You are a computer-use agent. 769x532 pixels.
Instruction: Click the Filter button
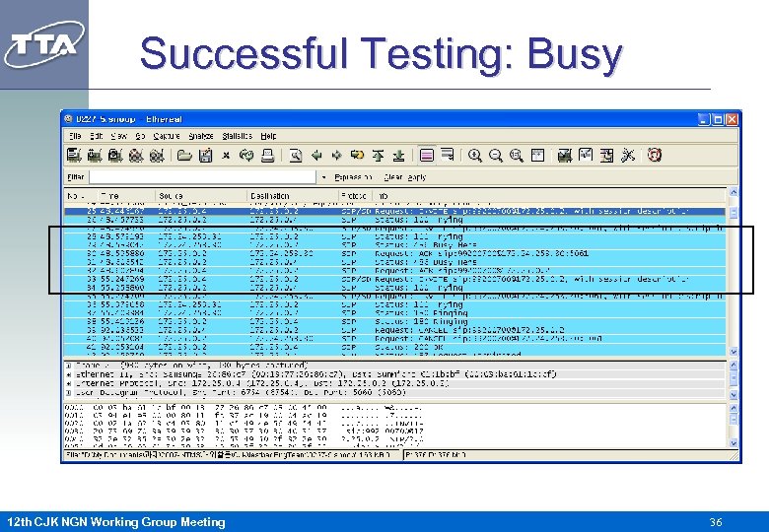point(76,177)
